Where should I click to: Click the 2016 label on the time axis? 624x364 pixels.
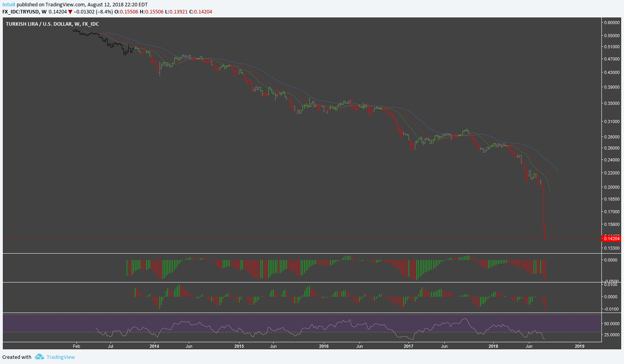point(324,346)
